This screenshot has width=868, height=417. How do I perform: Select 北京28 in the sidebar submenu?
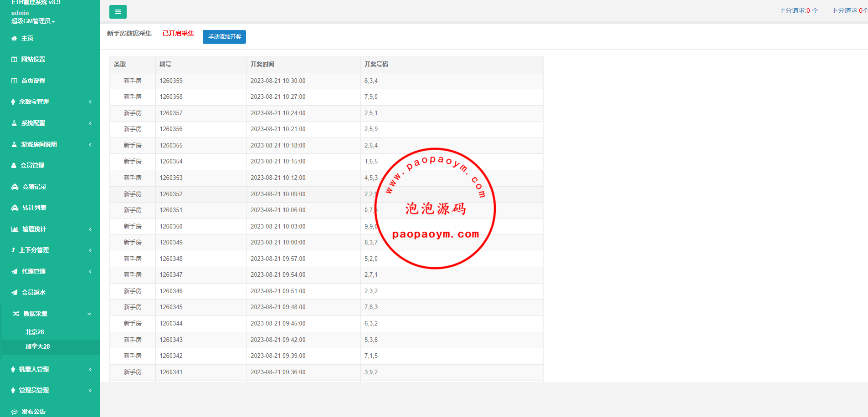click(35, 332)
